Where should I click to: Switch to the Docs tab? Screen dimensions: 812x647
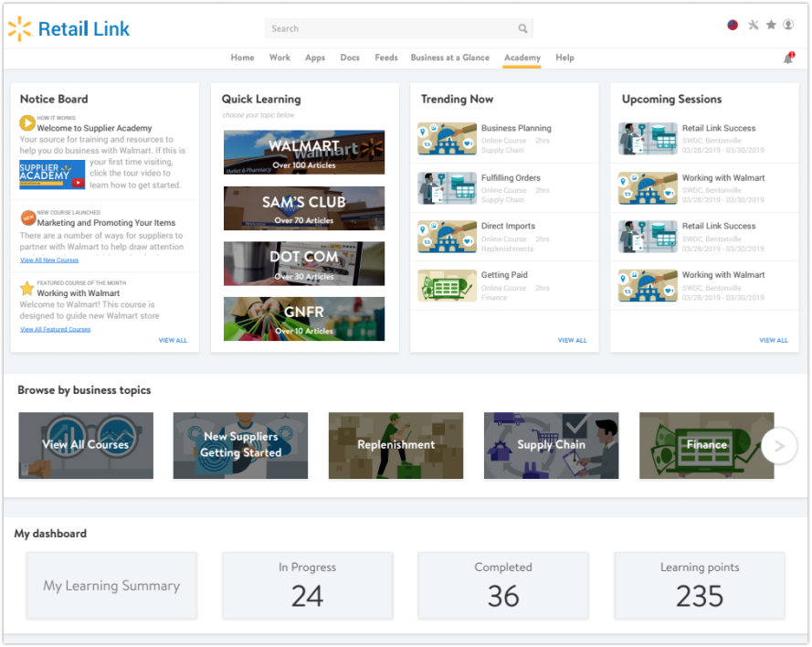pos(350,58)
